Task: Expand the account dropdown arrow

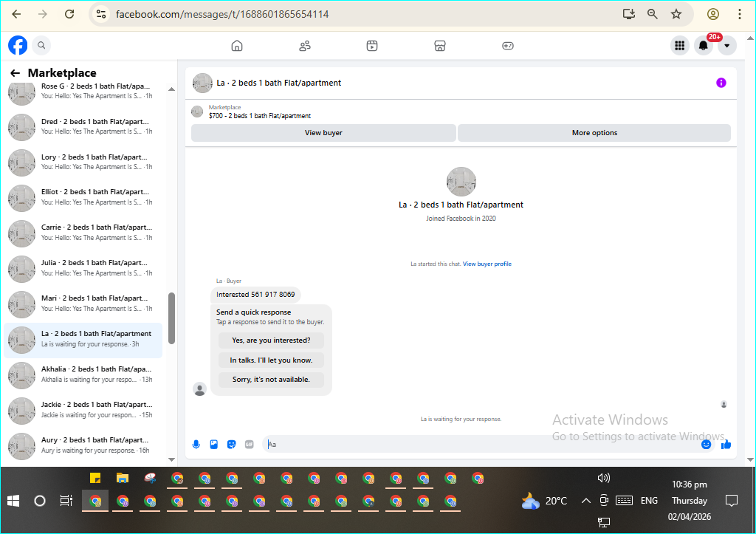Action: pos(727,46)
